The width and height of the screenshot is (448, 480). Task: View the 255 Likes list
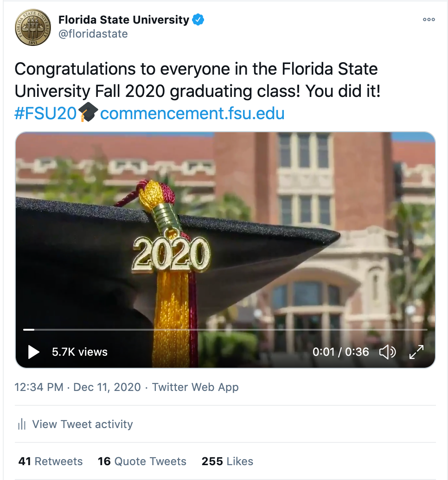(x=227, y=461)
